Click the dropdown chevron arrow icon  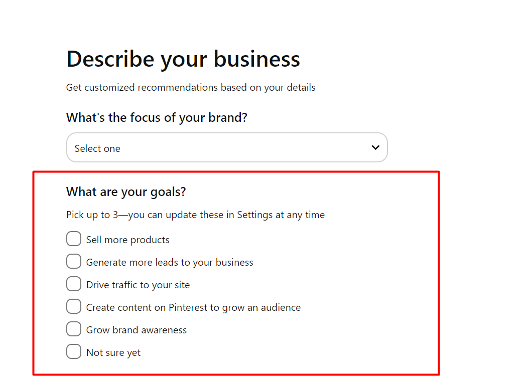[375, 147]
